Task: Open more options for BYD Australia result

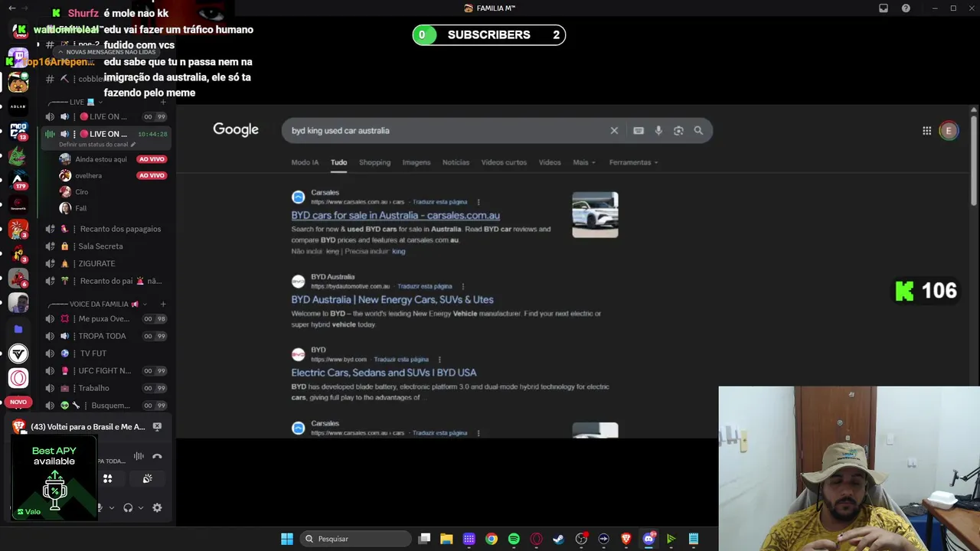Action: 462,286
